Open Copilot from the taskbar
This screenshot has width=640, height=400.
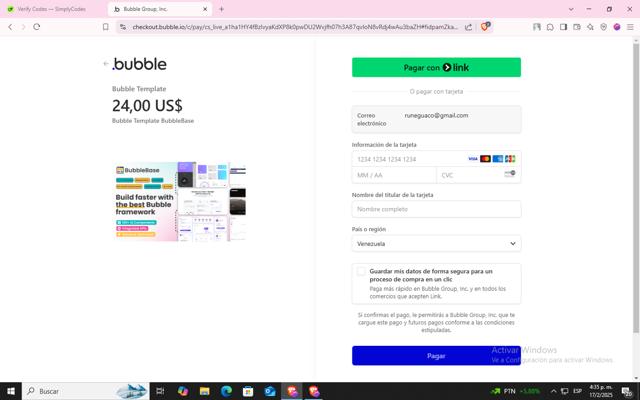[183, 391]
